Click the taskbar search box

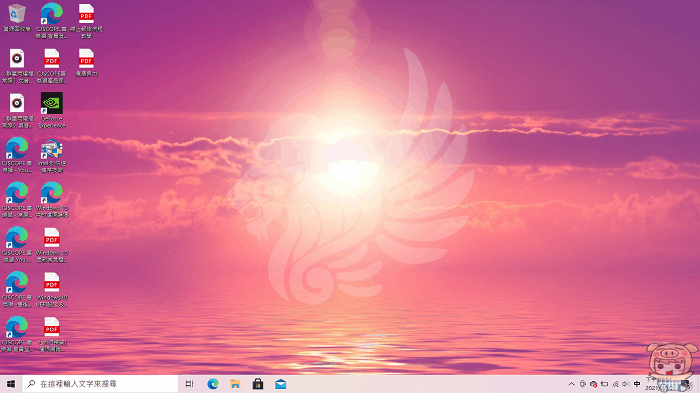pos(100,384)
